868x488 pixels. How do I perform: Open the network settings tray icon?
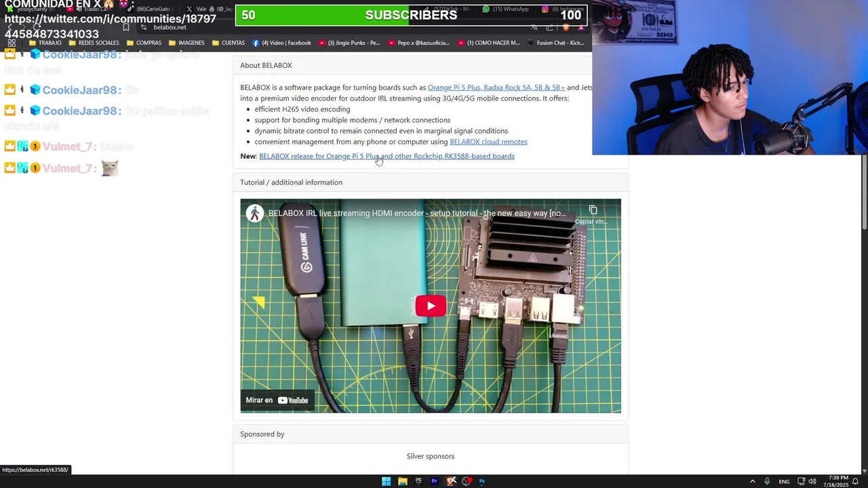tap(801, 481)
